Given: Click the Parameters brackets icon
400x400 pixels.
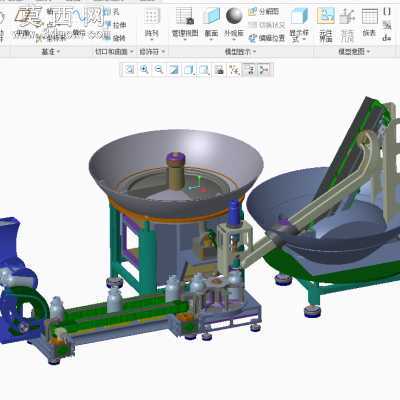Looking at the screenshot, I should click(x=387, y=12).
